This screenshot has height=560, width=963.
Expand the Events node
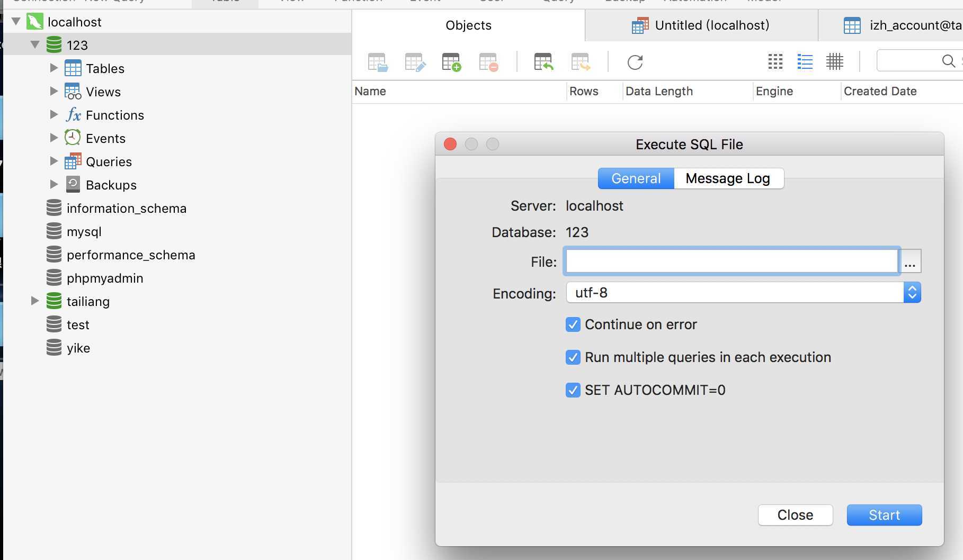click(x=53, y=138)
